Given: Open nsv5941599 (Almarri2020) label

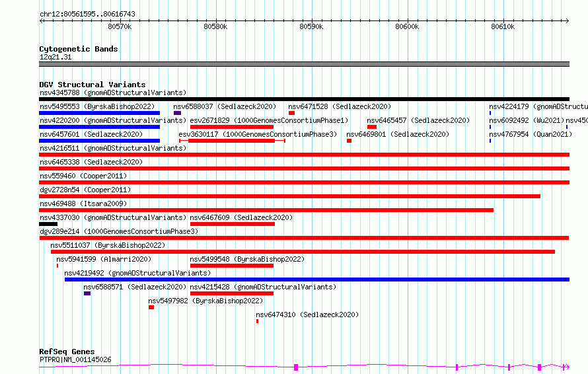Looking at the screenshot, I should (104, 259).
